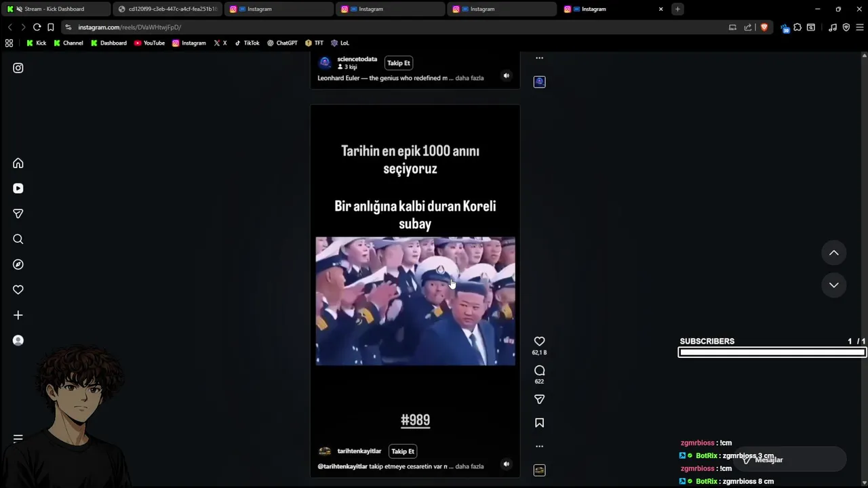Open the tarihtenkayitlar profile name

point(359,451)
